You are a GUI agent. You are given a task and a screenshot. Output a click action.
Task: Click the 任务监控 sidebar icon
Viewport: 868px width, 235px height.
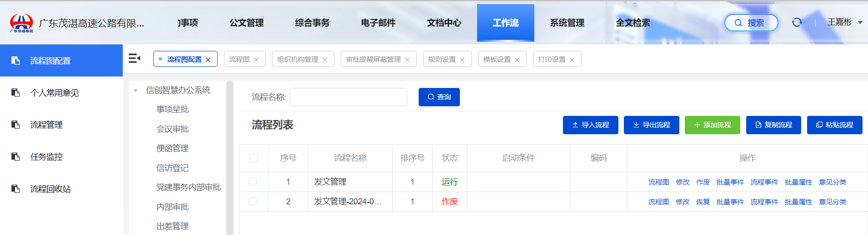point(16,157)
